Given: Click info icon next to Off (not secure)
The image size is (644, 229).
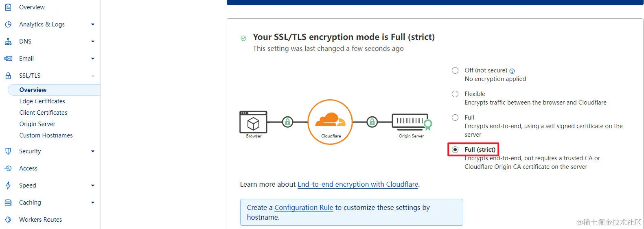Looking at the screenshot, I should [512, 71].
